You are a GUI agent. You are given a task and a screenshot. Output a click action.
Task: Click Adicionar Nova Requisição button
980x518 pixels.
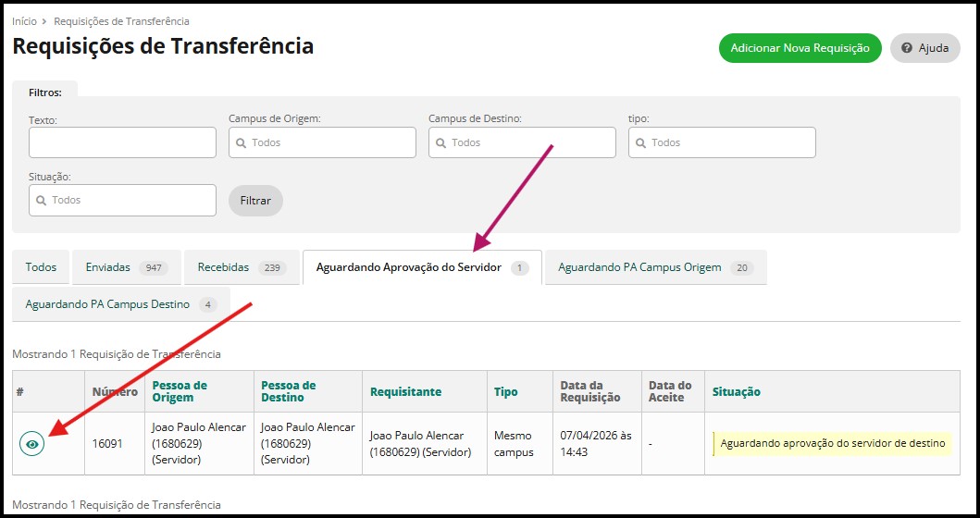800,48
